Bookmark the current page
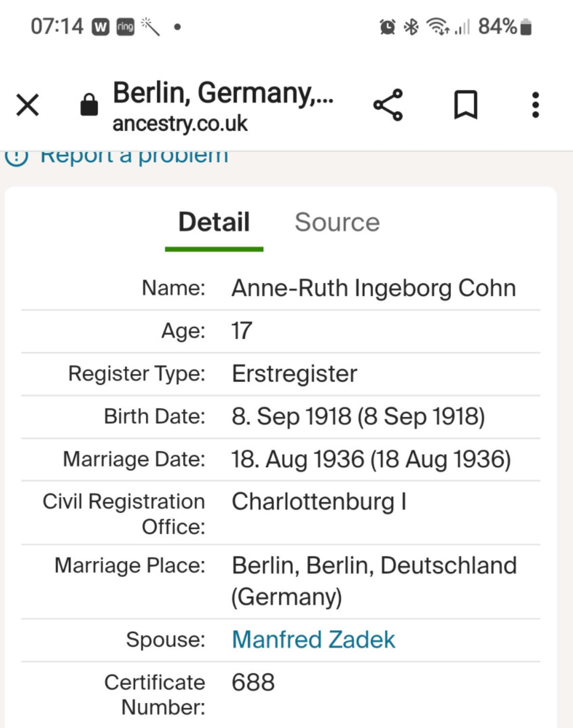573x728 pixels. [x=466, y=105]
